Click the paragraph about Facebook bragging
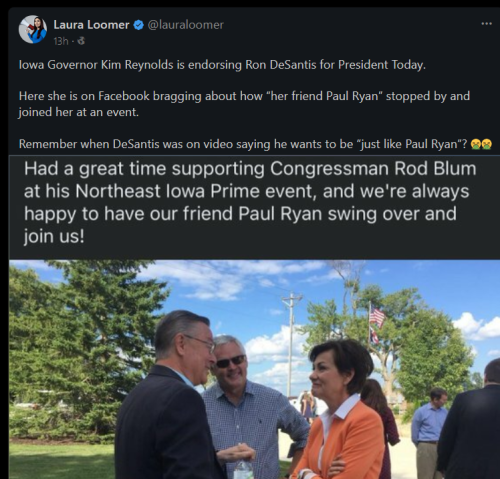Viewport: 500px width, 479px height. [244, 104]
